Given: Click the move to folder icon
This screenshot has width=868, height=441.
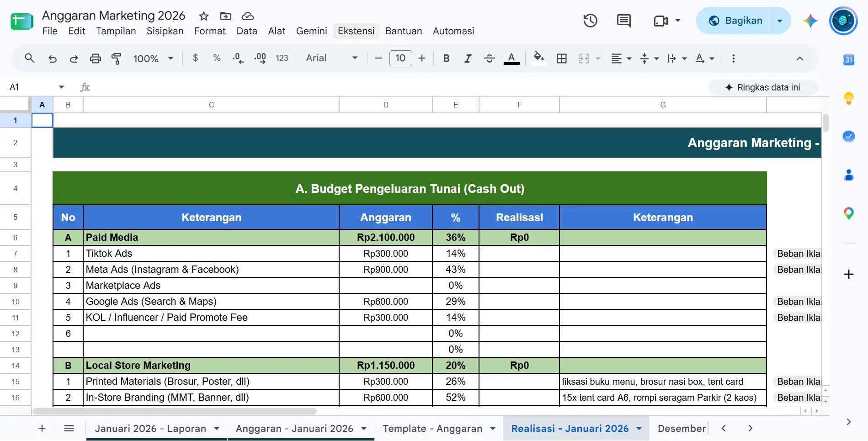Looking at the screenshot, I should [226, 16].
